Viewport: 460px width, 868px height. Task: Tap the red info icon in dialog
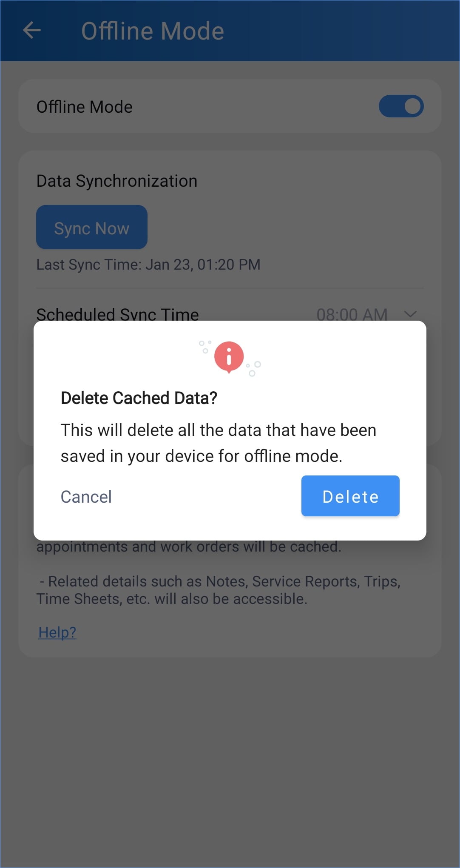(x=229, y=356)
